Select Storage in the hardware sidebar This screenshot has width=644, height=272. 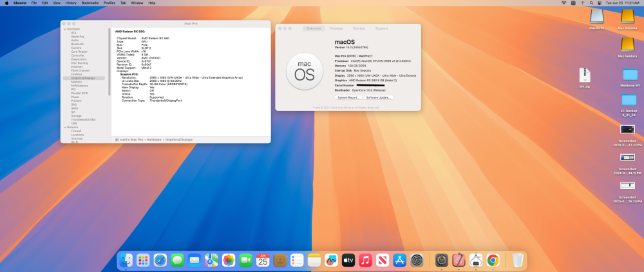pyautogui.click(x=77, y=116)
